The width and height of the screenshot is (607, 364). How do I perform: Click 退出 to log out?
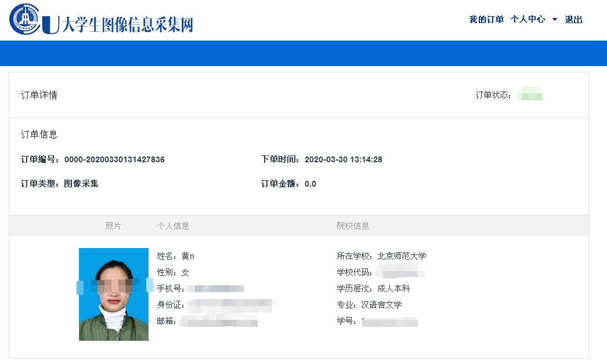tap(573, 20)
